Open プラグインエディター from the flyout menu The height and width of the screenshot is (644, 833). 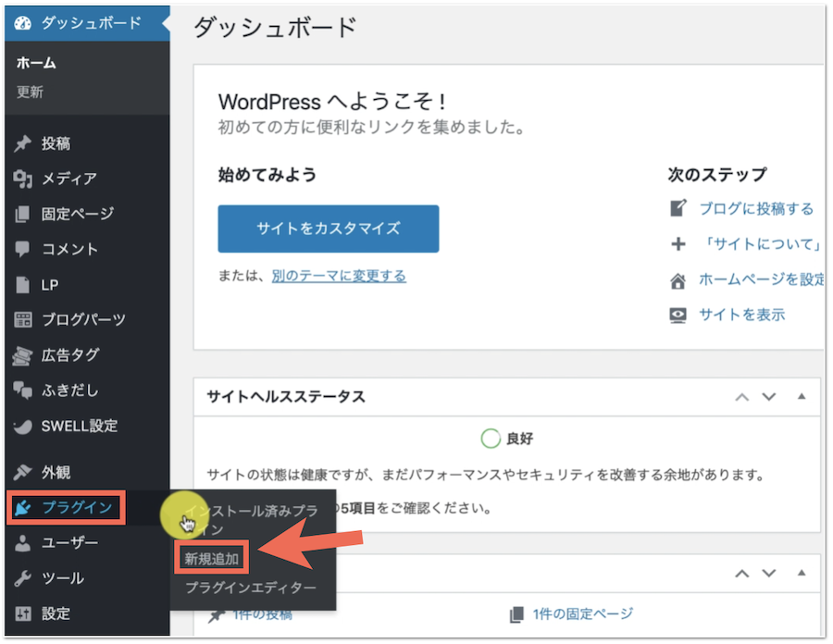click(x=250, y=588)
